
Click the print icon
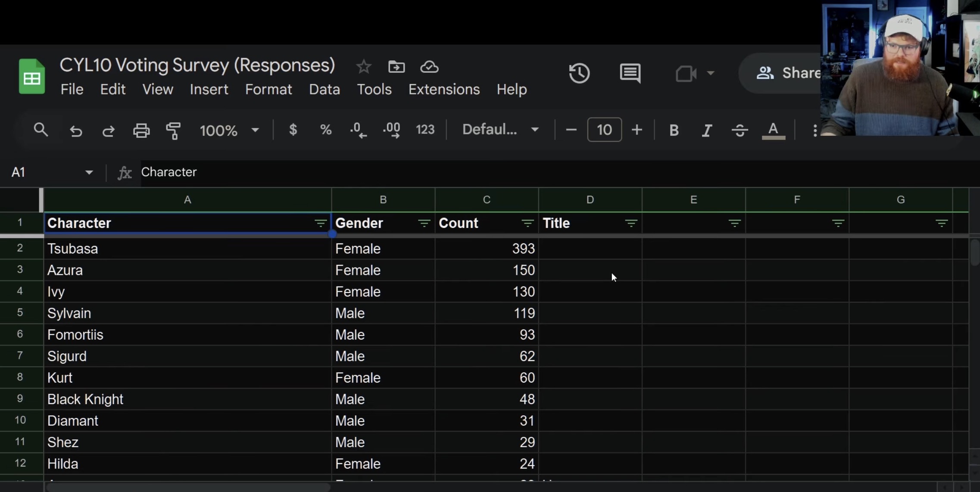(x=141, y=130)
